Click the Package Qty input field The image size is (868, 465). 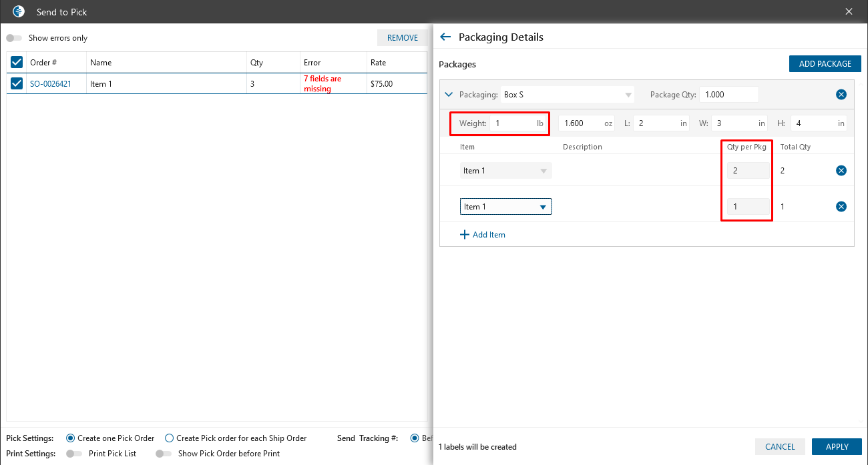click(x=728, y=95)
